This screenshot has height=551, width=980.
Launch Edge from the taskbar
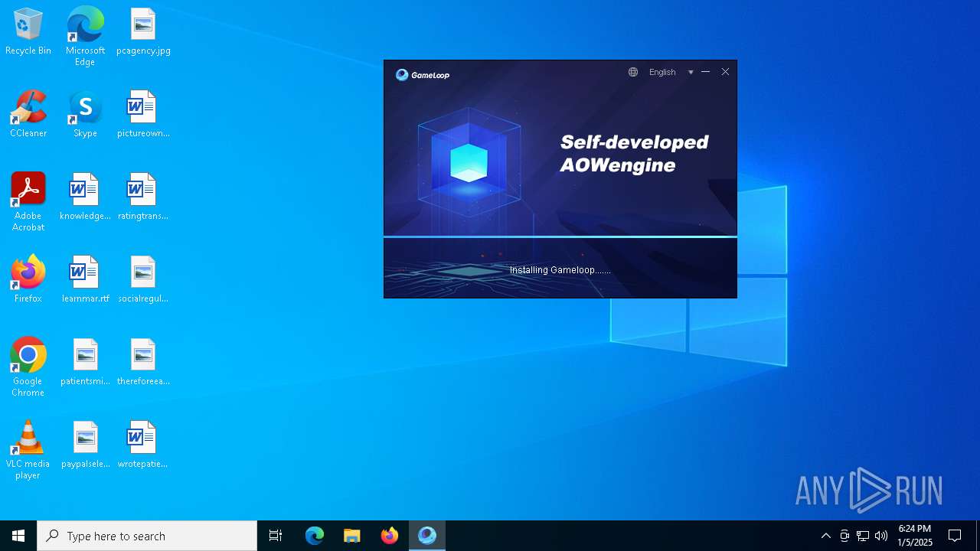315,536
